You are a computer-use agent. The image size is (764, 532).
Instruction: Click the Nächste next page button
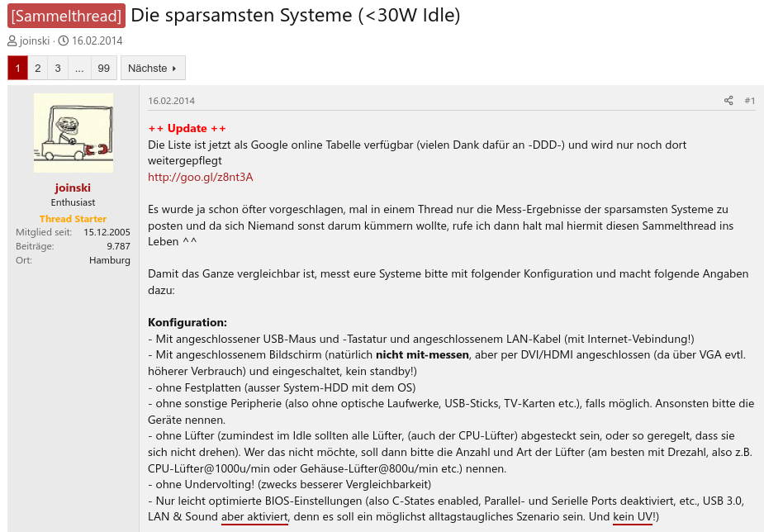[x=152, y=69]
